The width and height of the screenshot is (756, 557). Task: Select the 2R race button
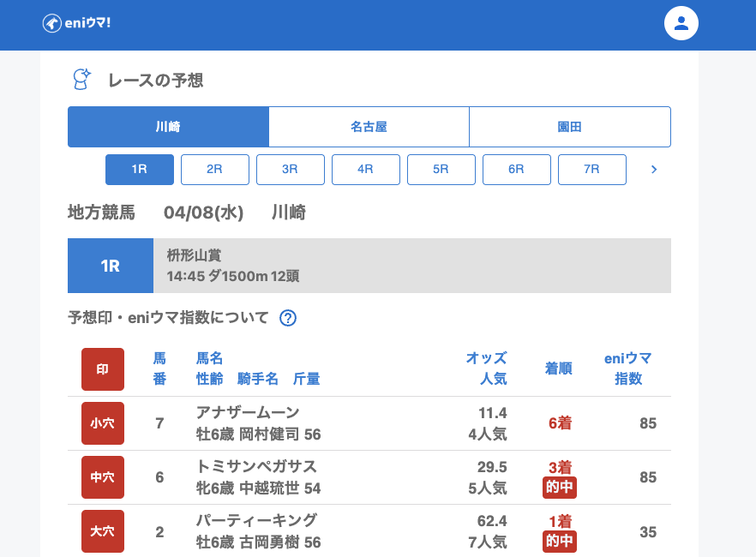(215, 170)
